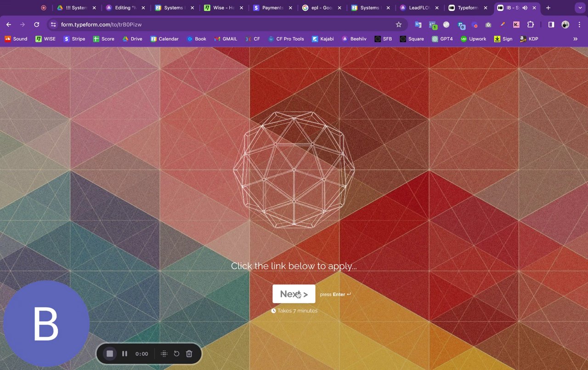Open the color picker eyedropper extension
Viewport: 588px width, 370px height.
click(x=503, y=24)
